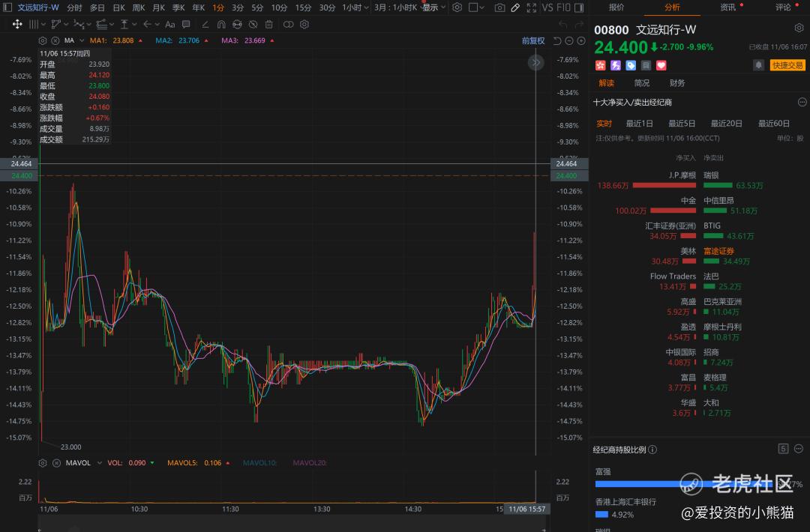This screenshot has height=532, width=810.
Task: Open the 显示 display dropdown
Action: click(x=434, y=7)
